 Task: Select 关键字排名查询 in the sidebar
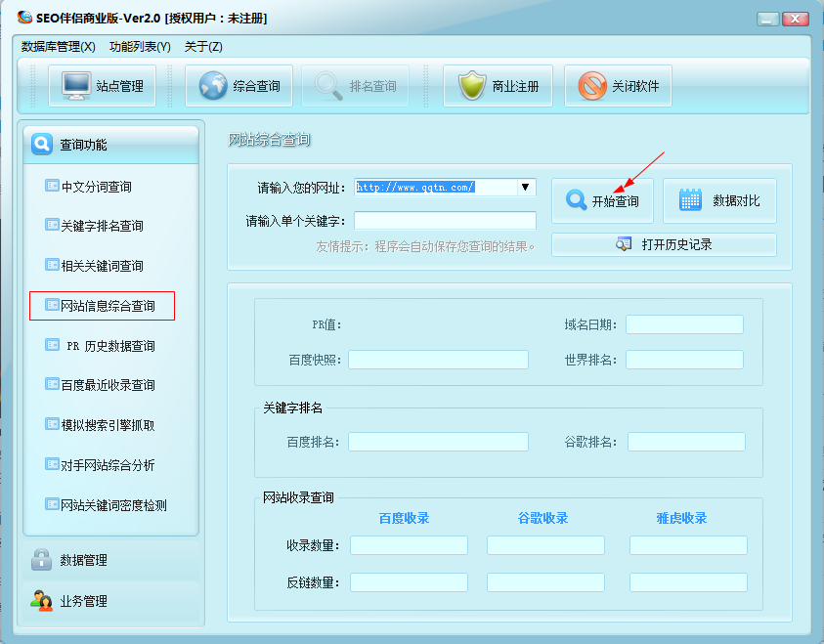[x=102, y=226]
